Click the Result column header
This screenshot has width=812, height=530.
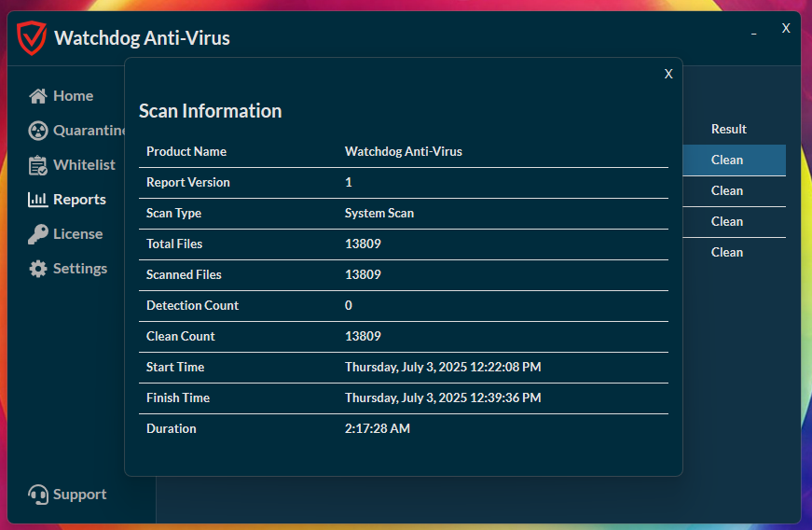click(x=729, y=129)
